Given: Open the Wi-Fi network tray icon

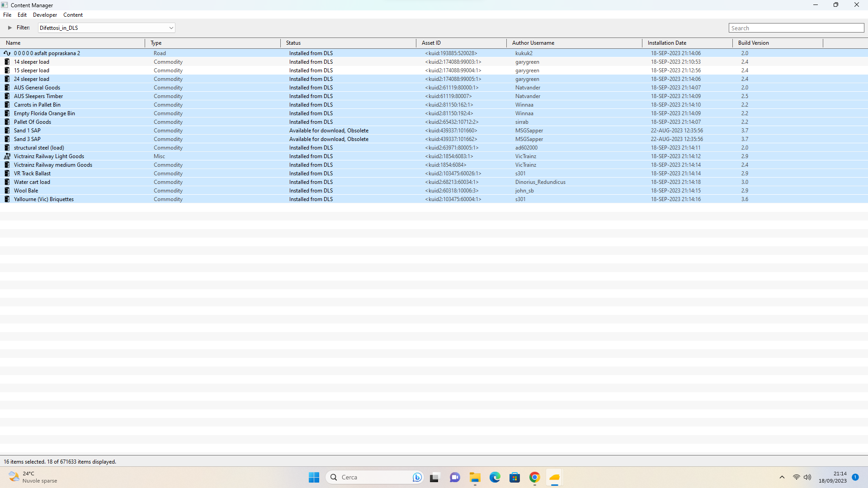Looking at the screenshot, I should pyautogui.click(x=797, y=477).
